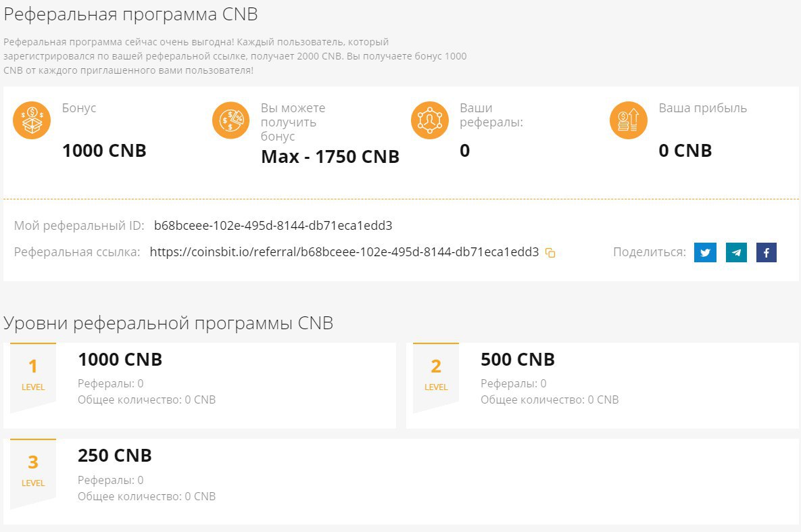801x532 pixels.
Task: Click the 1000 CNB bonus amount
Action: point(104,151)
